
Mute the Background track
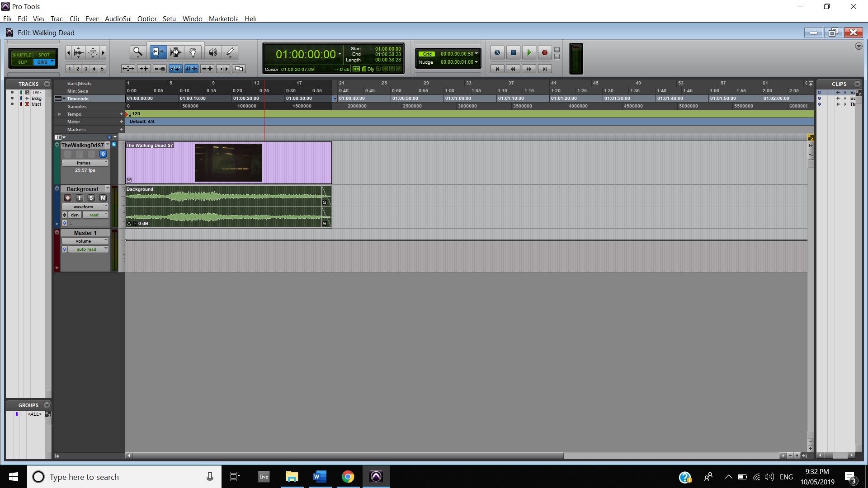[103, 198]
